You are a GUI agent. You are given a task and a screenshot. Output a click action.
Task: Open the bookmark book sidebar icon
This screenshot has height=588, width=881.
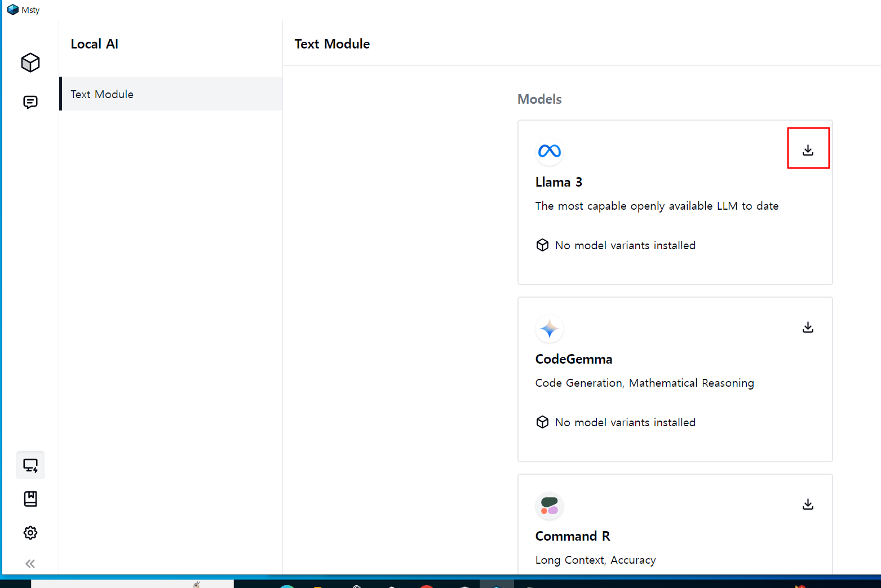click(x=30, y=499)
